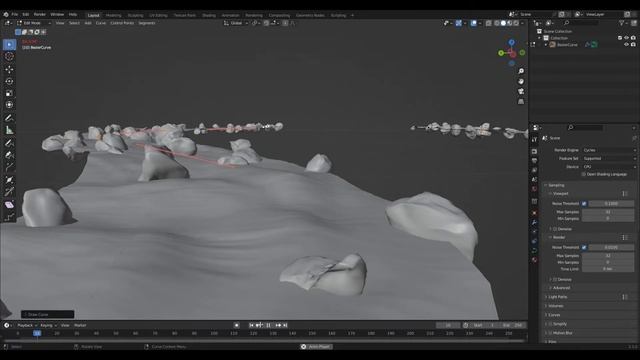Toggle Render Noise Threshold checkbox
This screenshot has width=640, height=360.
(x=584, y=247)
